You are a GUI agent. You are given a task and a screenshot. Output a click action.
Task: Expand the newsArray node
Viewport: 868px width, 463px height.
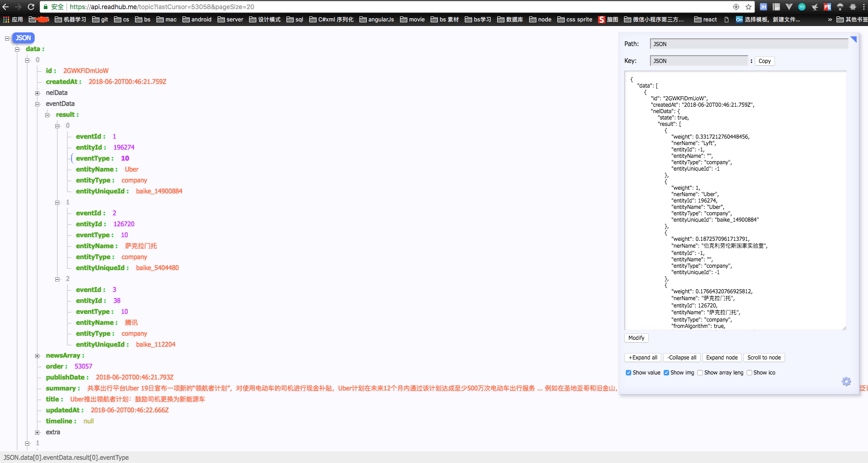(x=37, y=356)
